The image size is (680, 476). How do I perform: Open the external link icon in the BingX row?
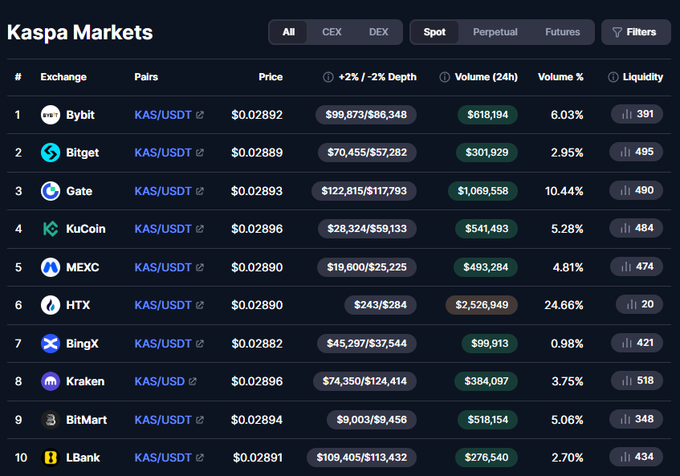click(199, 343)
